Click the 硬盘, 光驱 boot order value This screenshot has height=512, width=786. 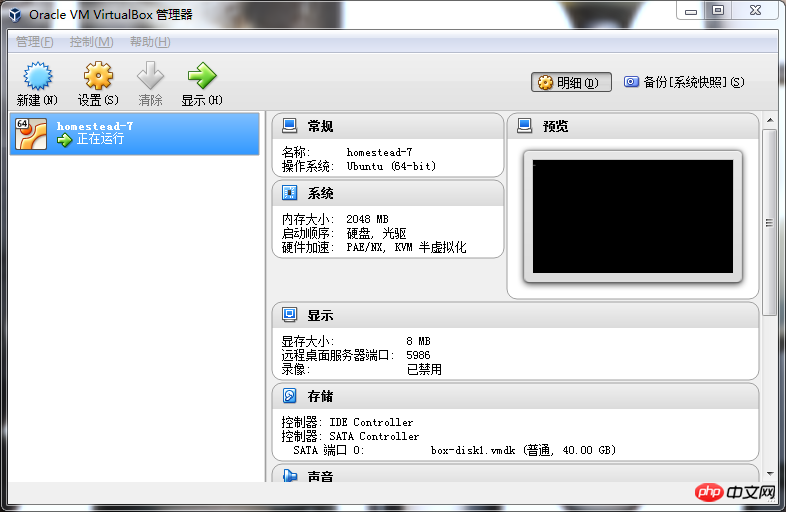pyautogui.click(x=376, y=233)
